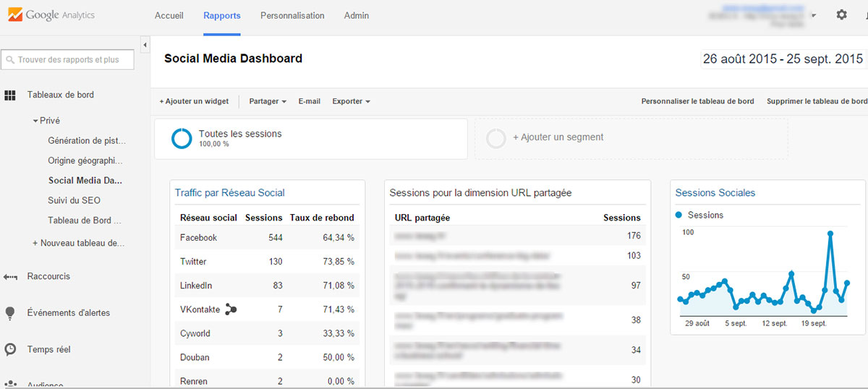Image resolution: width=868 pixels, height=389 pixels.
Task: Select the Toutes les sessions segment
Action: click(311, 139)
